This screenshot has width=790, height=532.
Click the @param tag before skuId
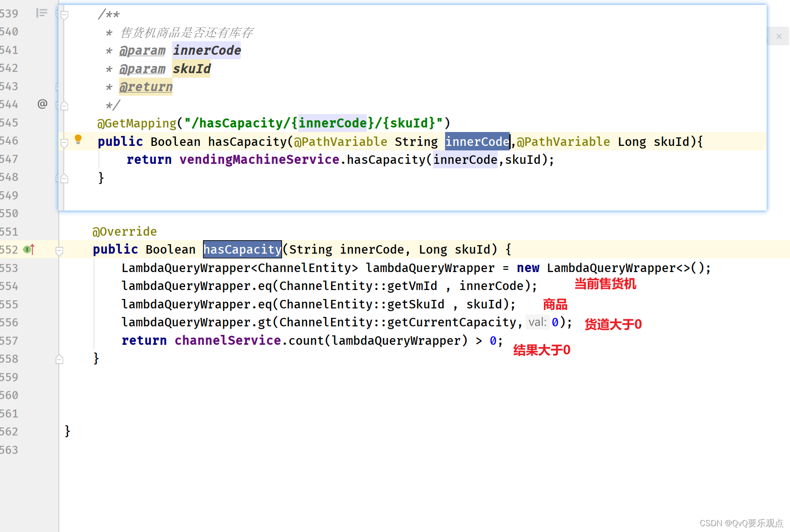[x=142, y=69]
